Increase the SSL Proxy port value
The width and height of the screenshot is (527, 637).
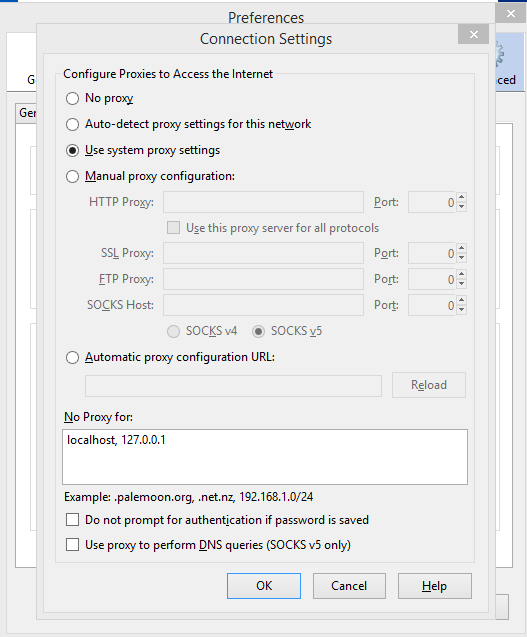(x=461, y=248)
